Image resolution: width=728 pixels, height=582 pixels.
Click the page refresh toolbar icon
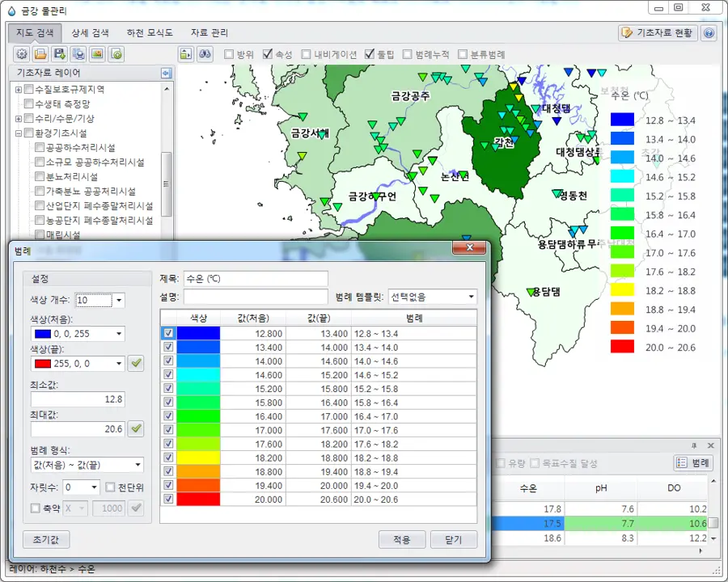click(x=116, y=54)
